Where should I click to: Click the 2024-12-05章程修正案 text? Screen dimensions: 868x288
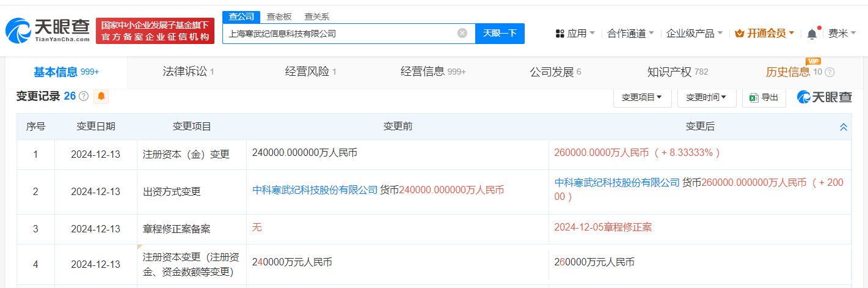pyautogui.click(x=603, y=227)
